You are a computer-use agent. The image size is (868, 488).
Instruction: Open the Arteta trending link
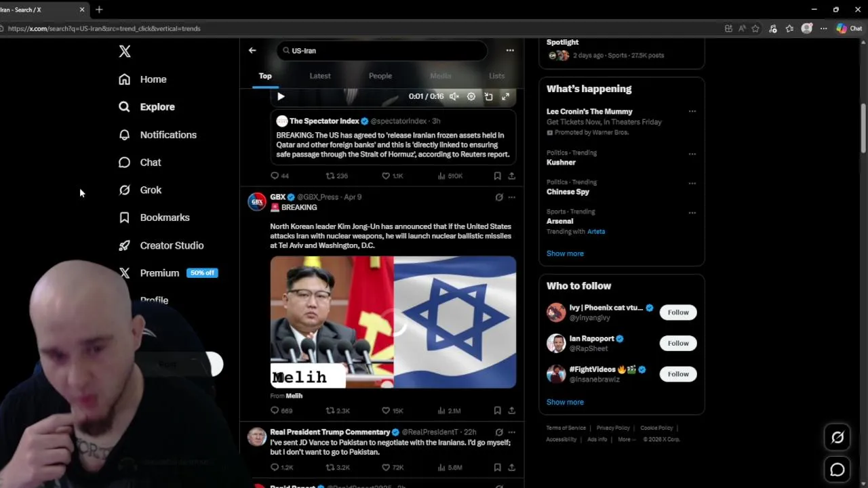click(596, 232)
